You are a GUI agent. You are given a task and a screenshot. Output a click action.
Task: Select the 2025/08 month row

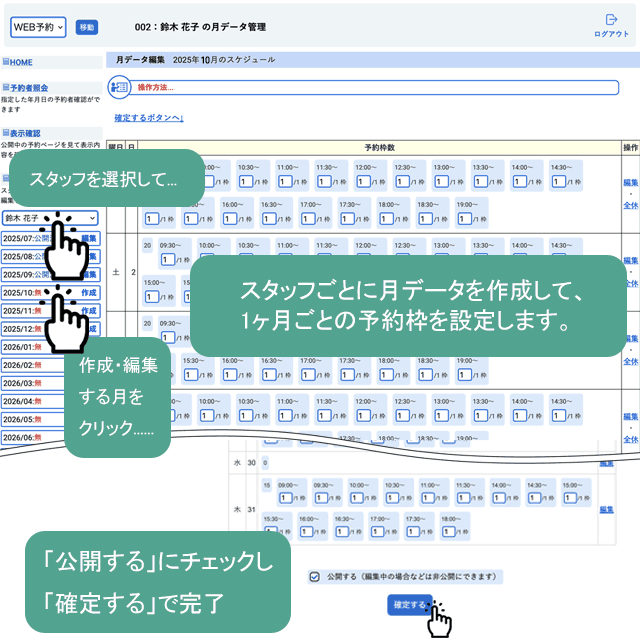coord(51,256)
